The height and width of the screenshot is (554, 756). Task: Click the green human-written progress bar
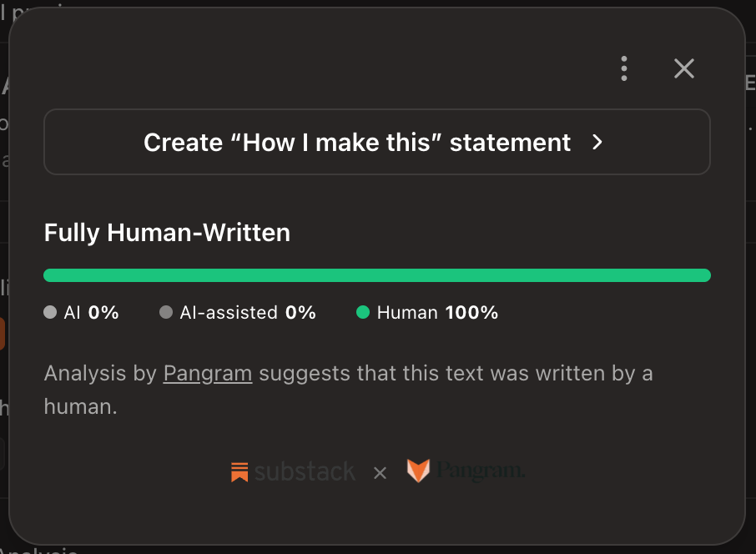[x=376, y=275]
